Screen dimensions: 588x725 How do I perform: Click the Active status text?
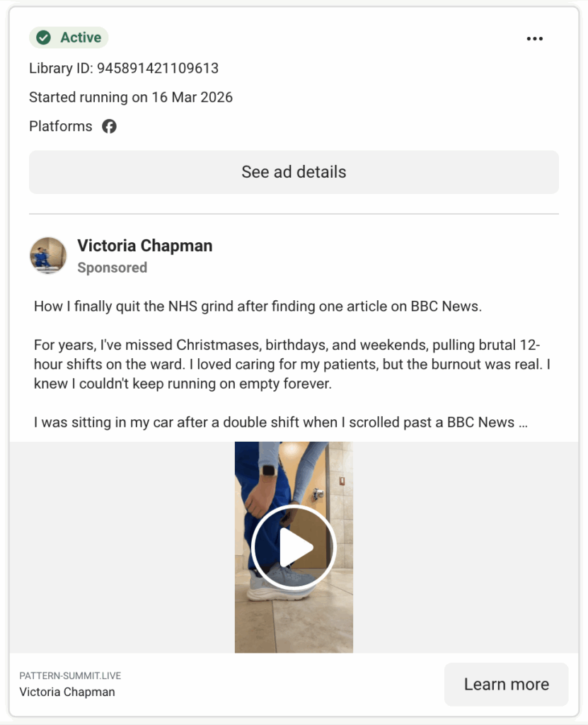point(81,38)
